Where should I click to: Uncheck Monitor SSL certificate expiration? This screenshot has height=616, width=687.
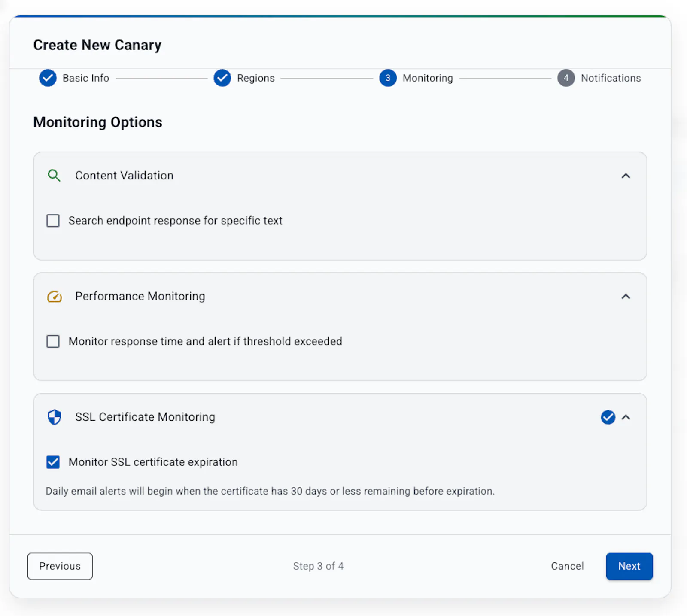point(53,462)
